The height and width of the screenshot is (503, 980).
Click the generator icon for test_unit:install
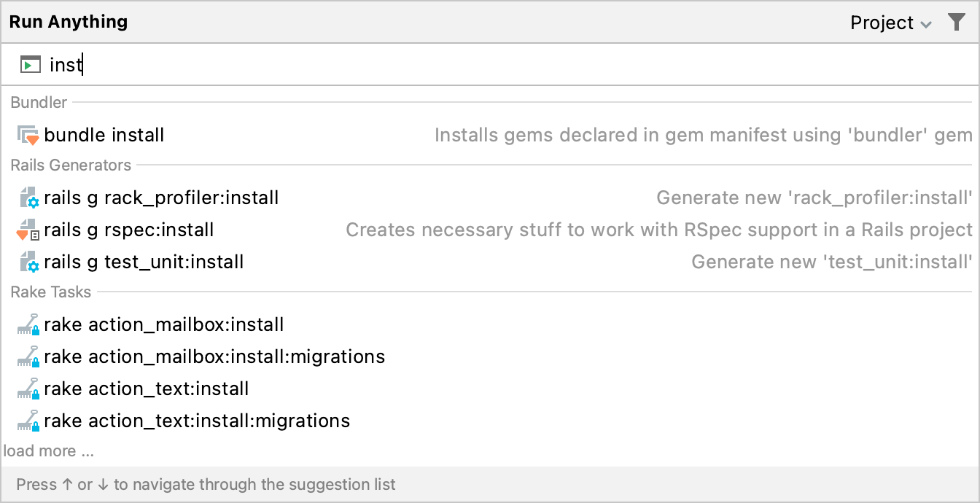point(29,262)
